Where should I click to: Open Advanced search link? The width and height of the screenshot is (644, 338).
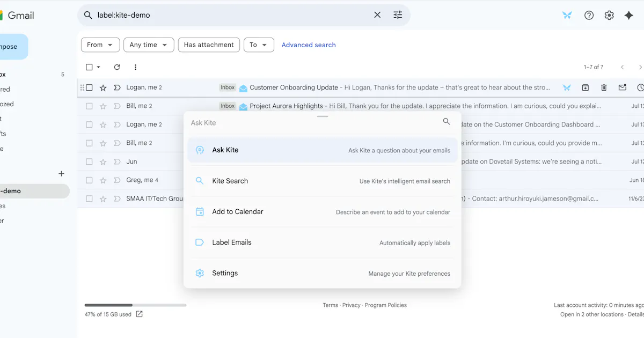point(309,45)
